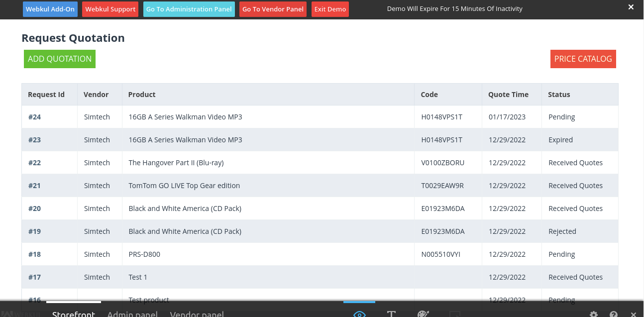
Task: Open the help question mark icon
Action: click(x=615, y=315)
